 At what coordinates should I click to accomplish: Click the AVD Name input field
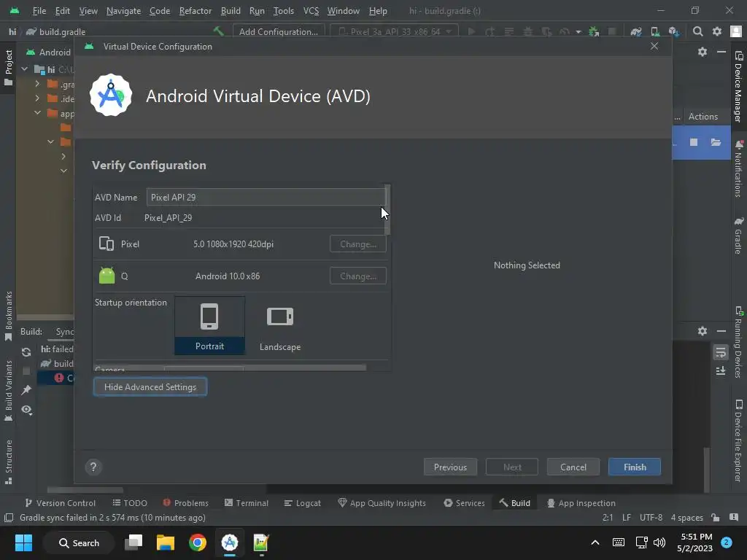coord(266,197)
